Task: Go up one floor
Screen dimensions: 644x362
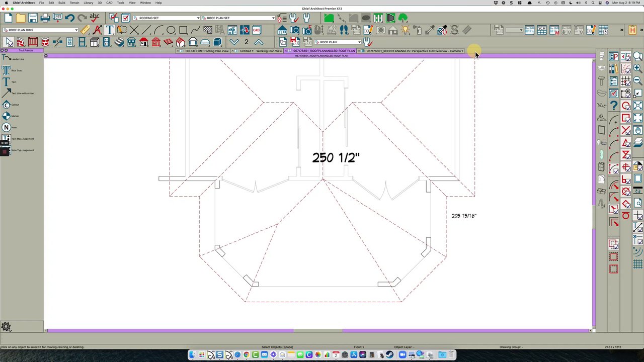Action: tap(259, 42)
